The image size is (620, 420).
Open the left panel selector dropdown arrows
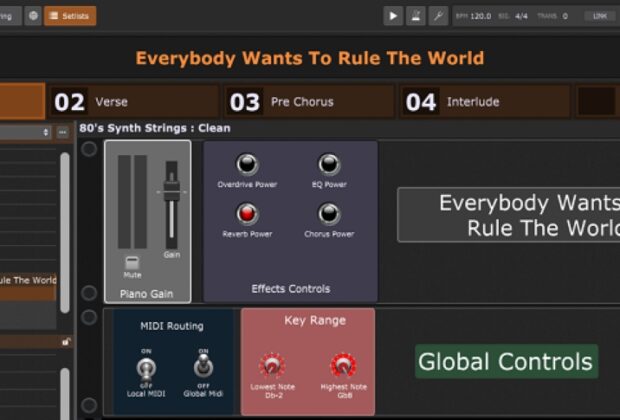[x=46, y=132]
